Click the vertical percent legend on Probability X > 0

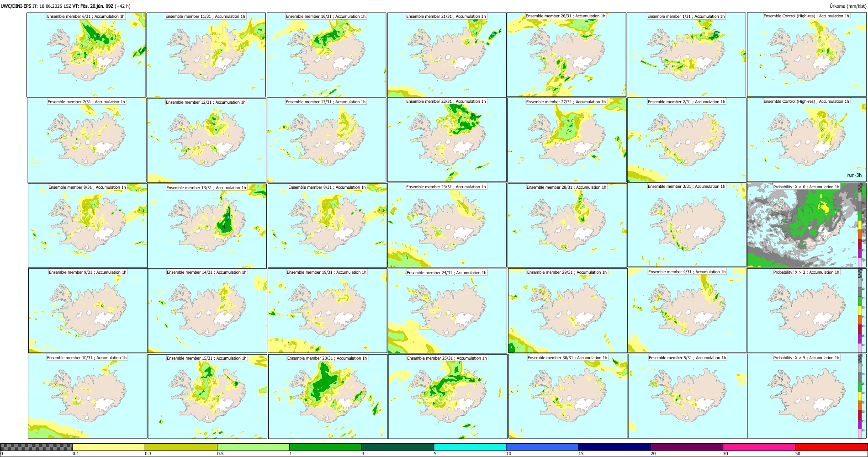click(x=861, y=225)
